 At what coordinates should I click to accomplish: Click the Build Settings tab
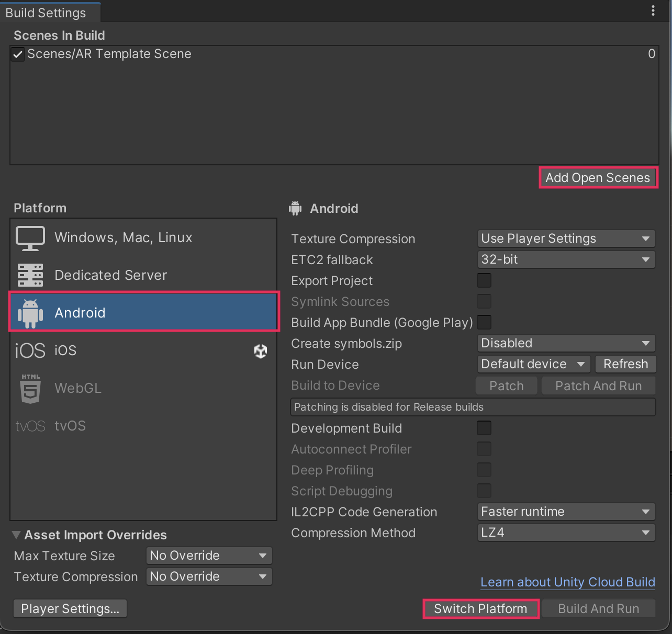46,13
